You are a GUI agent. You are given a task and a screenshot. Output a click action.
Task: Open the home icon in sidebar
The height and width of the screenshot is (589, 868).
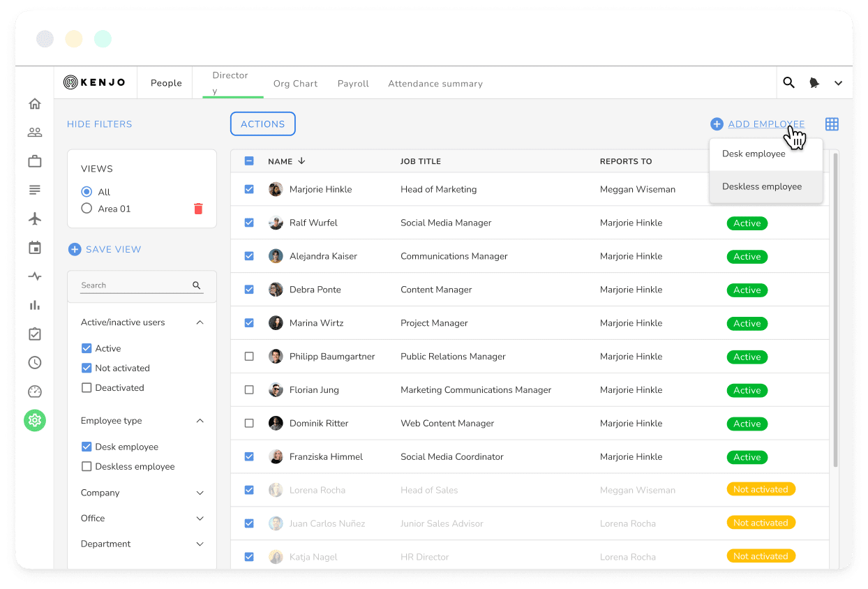tap(35, 104)
